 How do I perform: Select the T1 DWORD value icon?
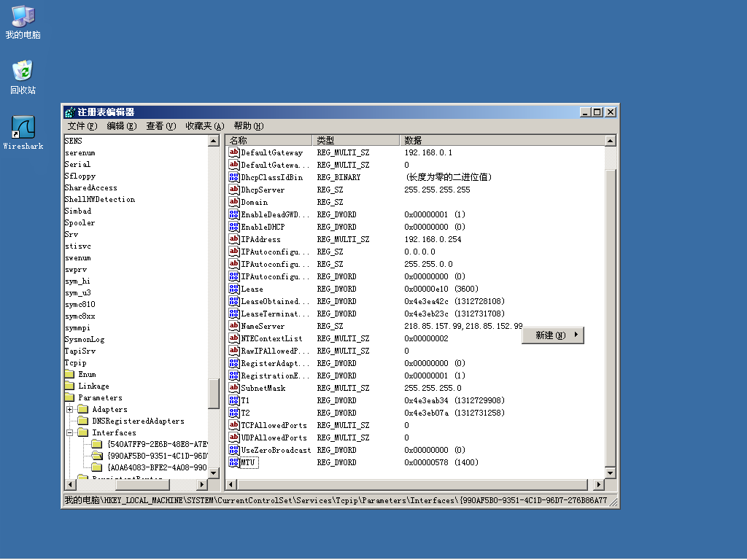pyautogui.click(x=233, y=400)
